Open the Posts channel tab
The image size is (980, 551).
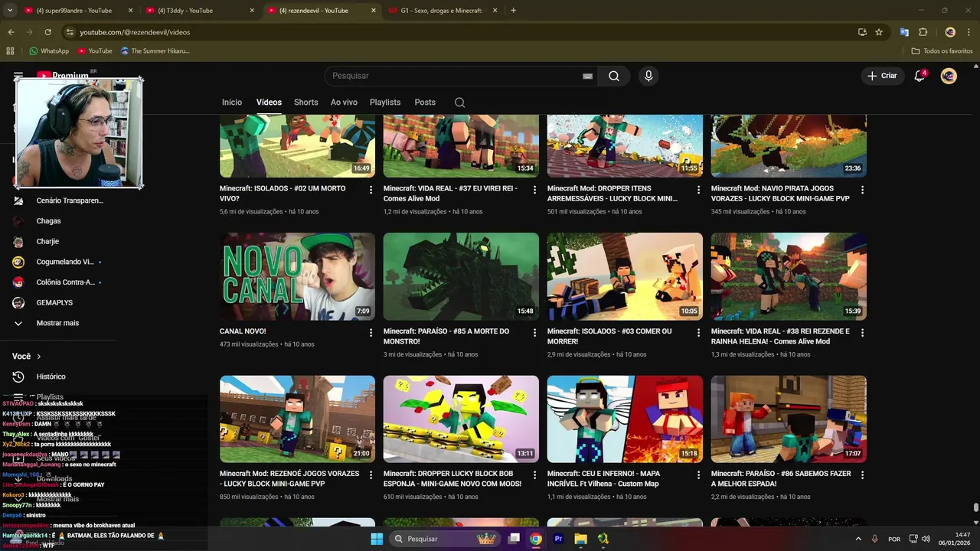(425, 103)
